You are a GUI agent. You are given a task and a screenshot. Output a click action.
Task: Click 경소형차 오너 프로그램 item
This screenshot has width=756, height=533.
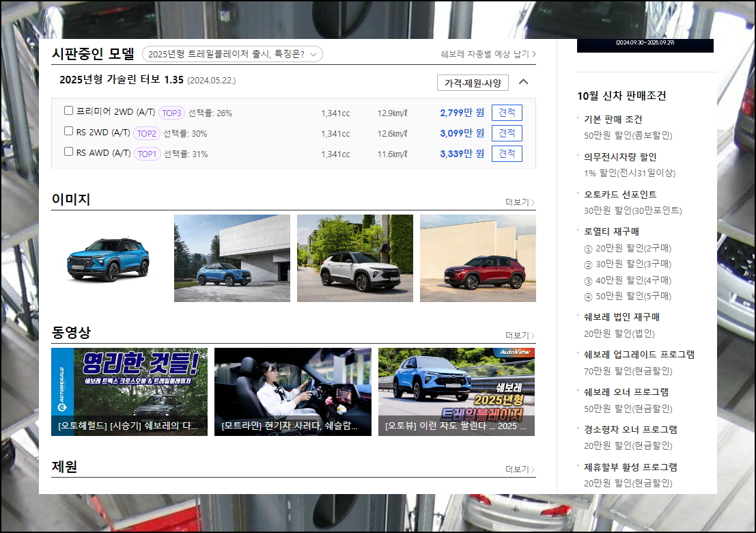click(x=630, y=429)
